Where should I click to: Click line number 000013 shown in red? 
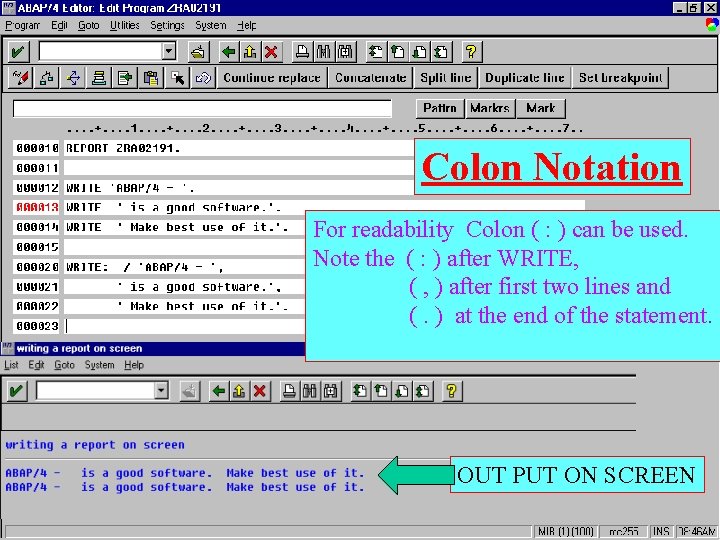click(37, 208)
